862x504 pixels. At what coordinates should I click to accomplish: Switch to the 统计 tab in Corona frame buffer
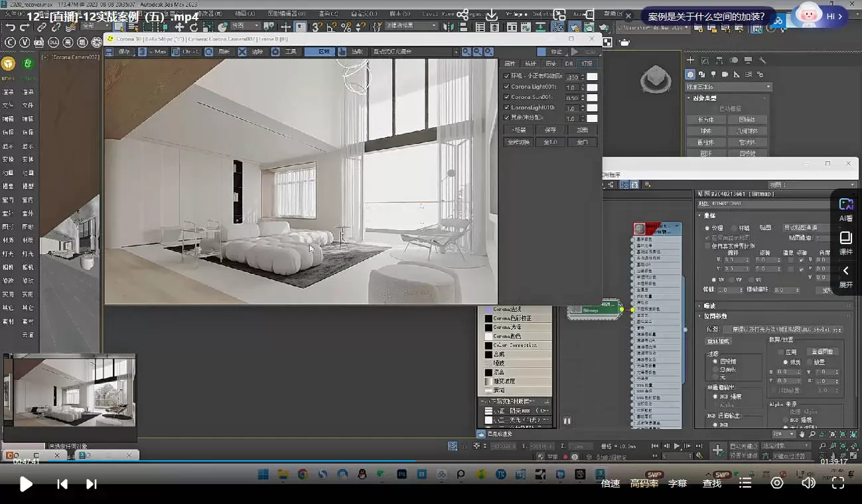coord(530,64)
